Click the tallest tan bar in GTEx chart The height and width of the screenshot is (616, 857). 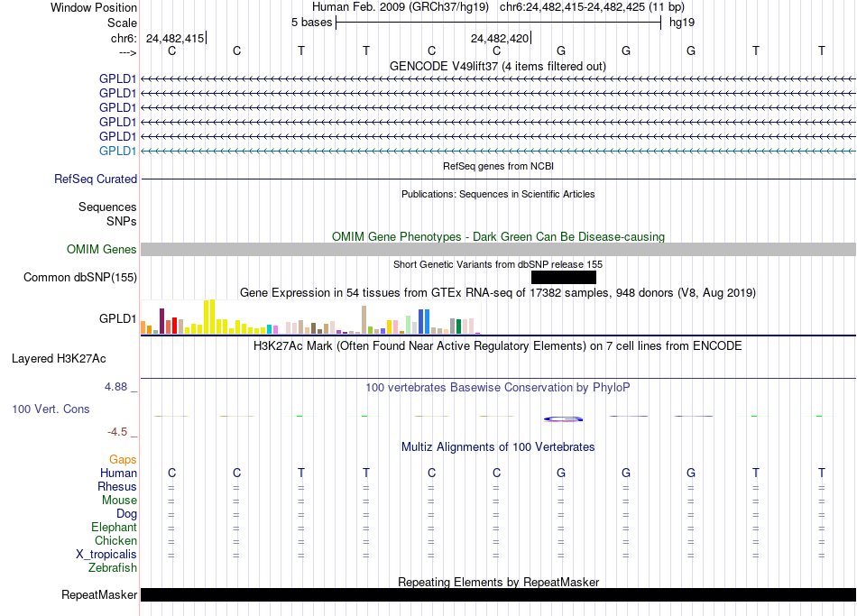point(364,320)
